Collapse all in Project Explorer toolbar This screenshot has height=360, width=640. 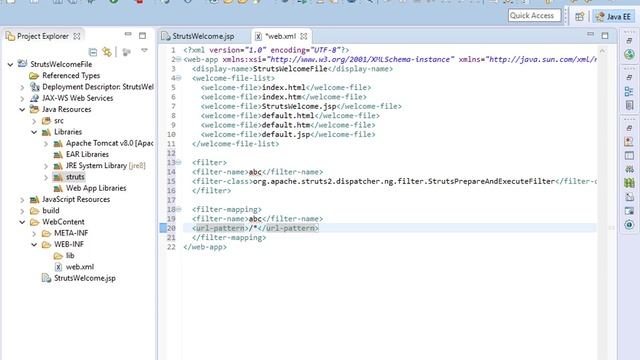click(93, 52)
